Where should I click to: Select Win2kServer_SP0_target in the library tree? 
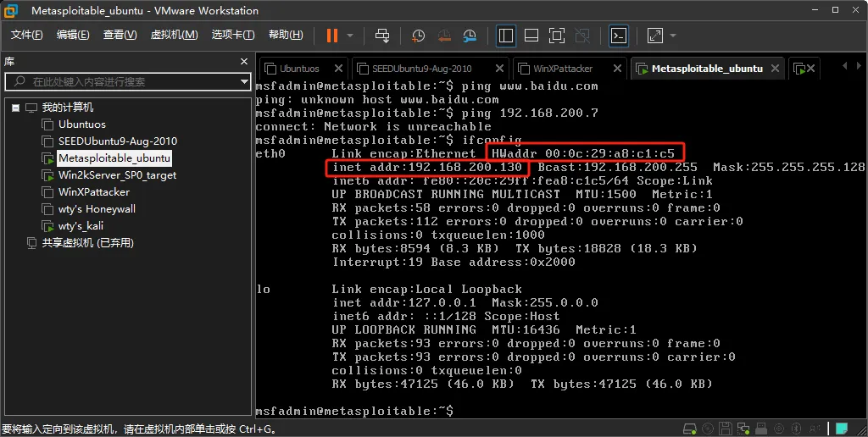click(x=117, y=175)
